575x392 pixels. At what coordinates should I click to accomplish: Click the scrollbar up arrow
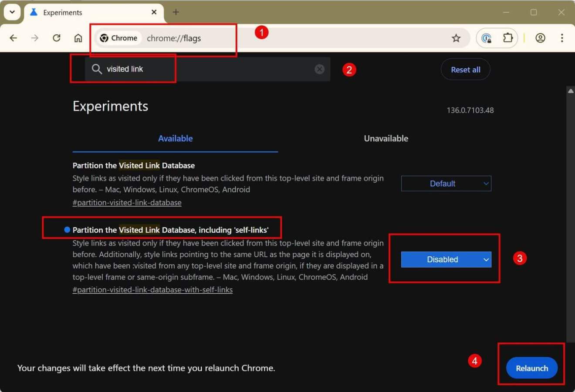[x=571, y=90]
